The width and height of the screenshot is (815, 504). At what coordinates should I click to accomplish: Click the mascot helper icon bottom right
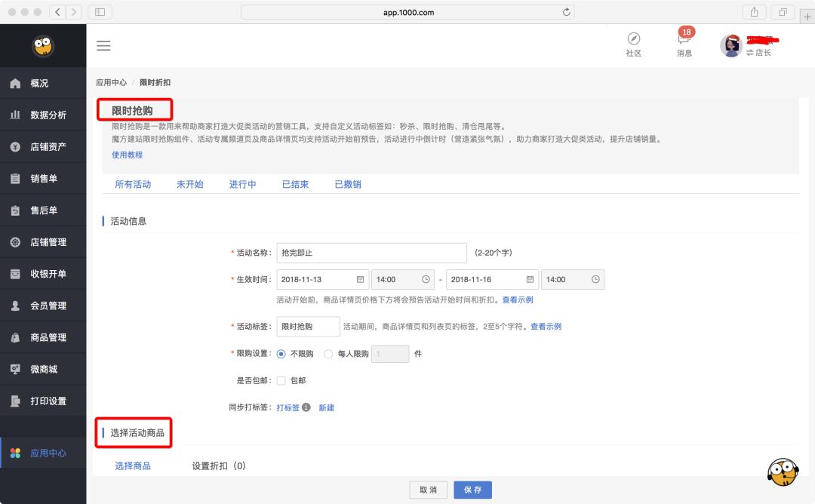[783, 471]
